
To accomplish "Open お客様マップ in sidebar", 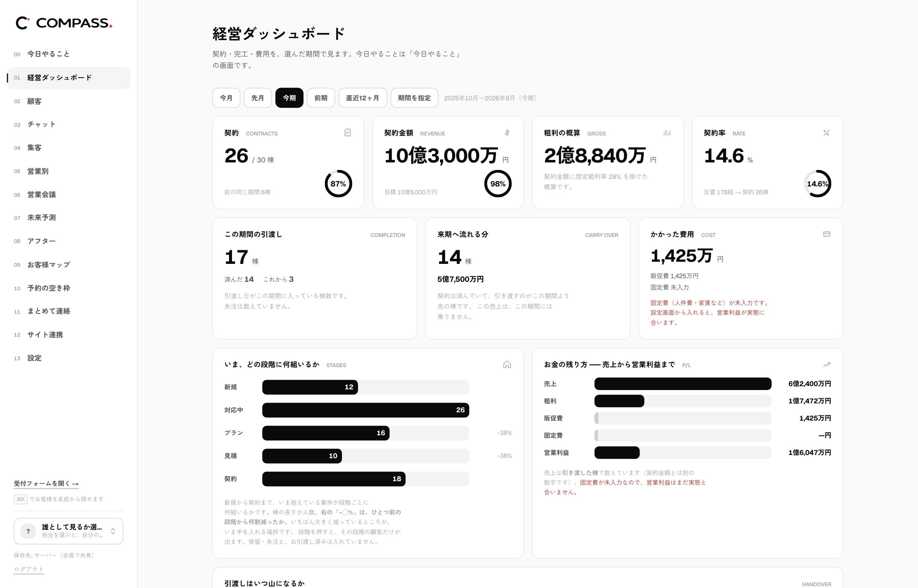I will pos(68,265).
